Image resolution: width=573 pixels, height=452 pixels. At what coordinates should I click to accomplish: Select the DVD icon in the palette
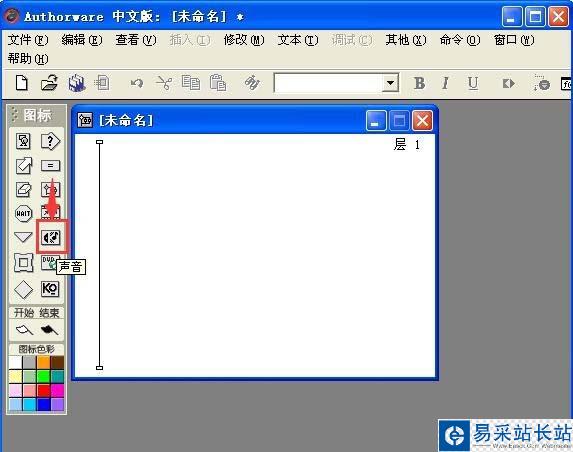[x=48, y=262]
